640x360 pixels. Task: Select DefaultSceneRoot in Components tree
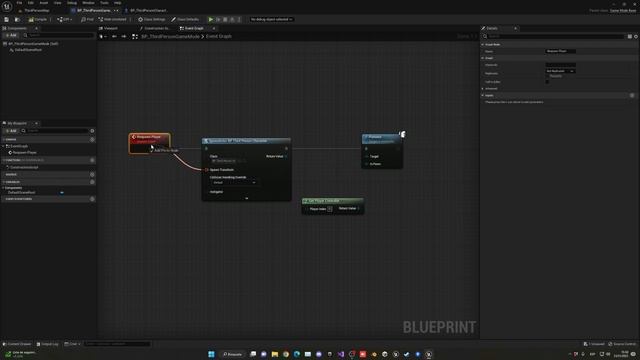(28, 50)
